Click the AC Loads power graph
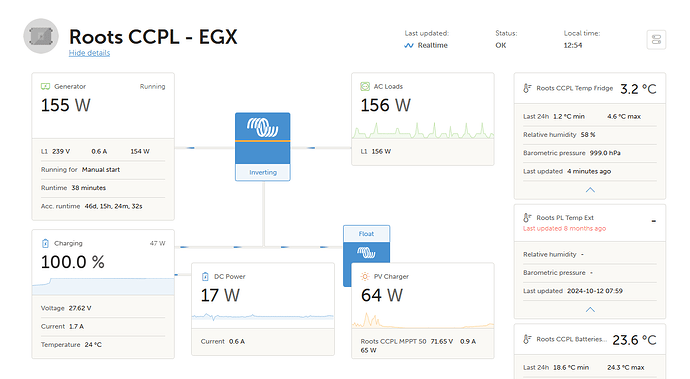Viewport: 690px width, 379px height. point(423,130)
